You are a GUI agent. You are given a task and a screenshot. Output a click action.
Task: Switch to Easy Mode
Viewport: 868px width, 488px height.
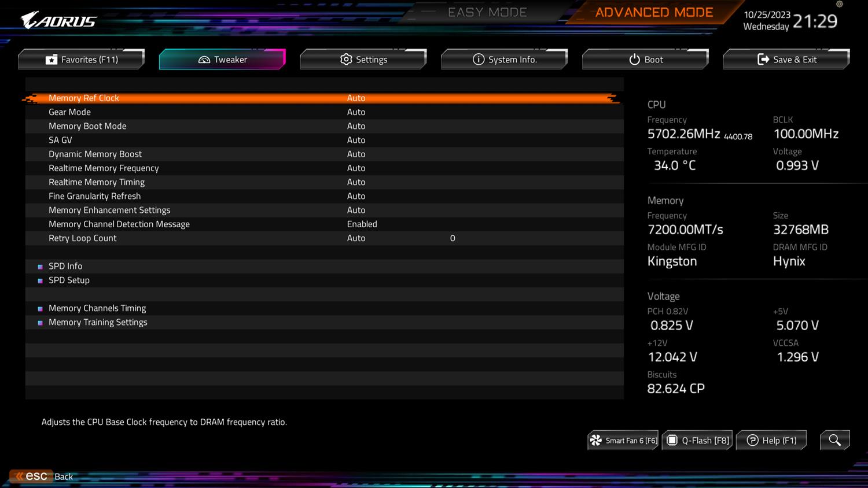click(x=487, y=13)
